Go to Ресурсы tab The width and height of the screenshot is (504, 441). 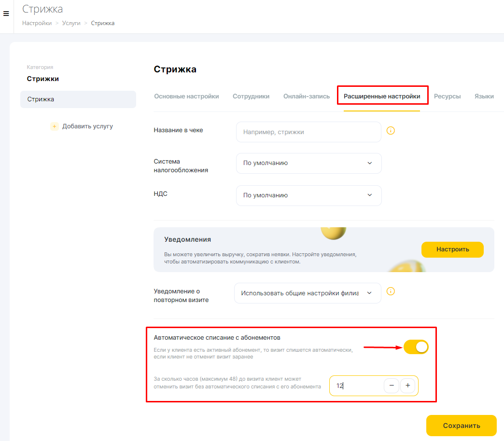pos(447,96)
